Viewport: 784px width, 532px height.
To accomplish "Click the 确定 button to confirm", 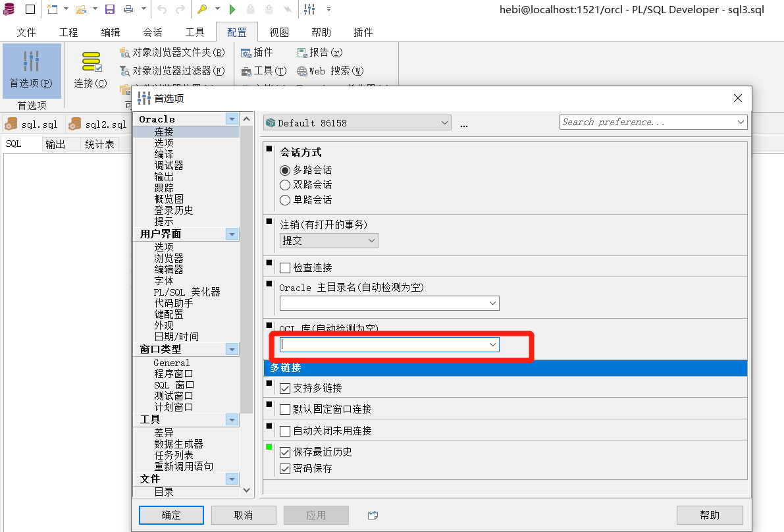I will point(171,516).
